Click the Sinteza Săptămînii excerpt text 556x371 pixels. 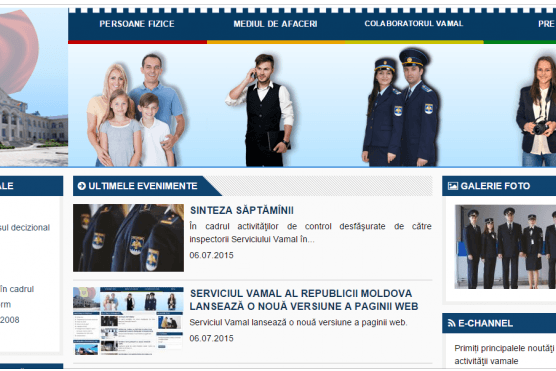310,233
